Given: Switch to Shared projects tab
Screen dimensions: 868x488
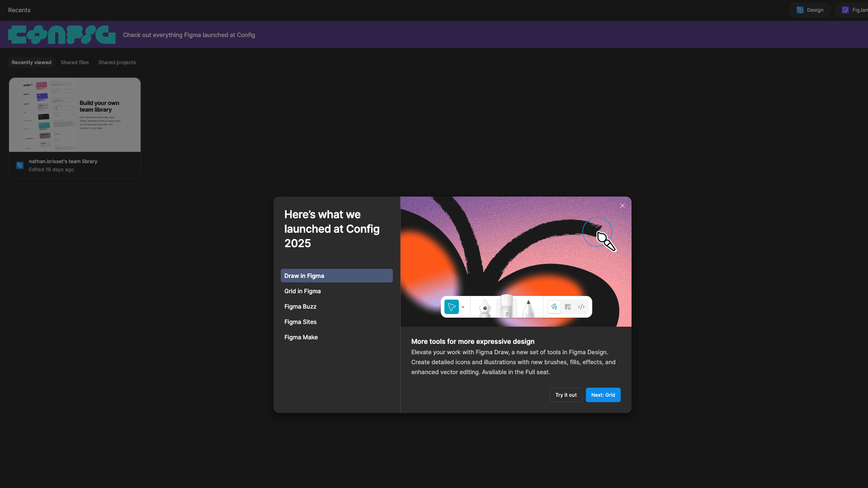Looking at the screenshot, I should point(117,62).
